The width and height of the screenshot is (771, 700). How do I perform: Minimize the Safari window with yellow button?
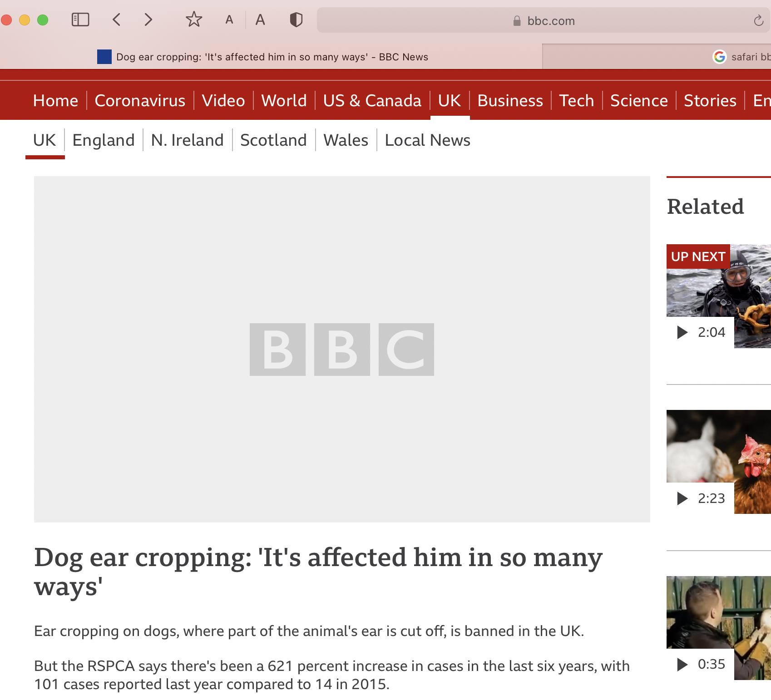coord(25,20)
